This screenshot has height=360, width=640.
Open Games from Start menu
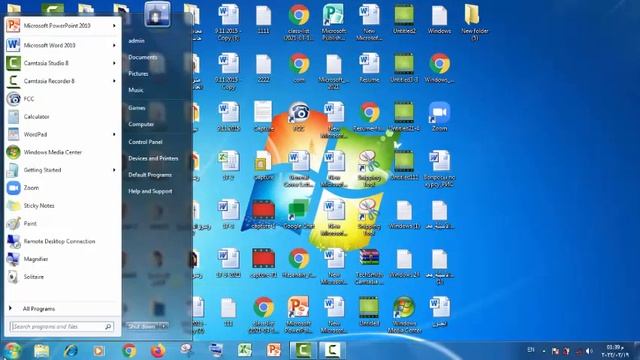pos(137,108)
